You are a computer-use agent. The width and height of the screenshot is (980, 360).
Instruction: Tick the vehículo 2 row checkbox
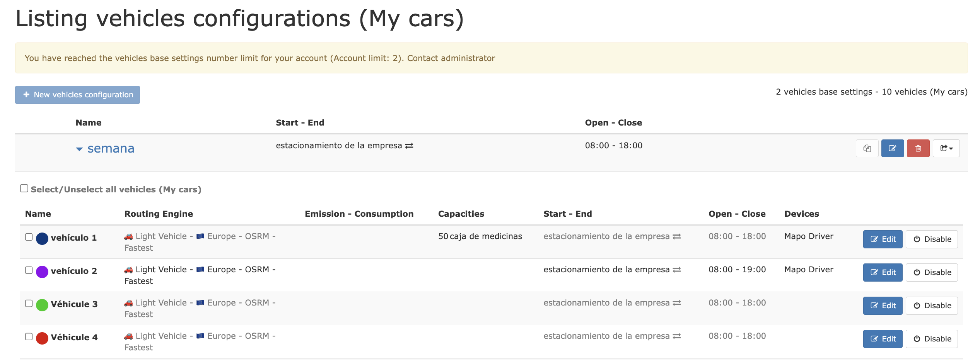(x=29, y=270)
